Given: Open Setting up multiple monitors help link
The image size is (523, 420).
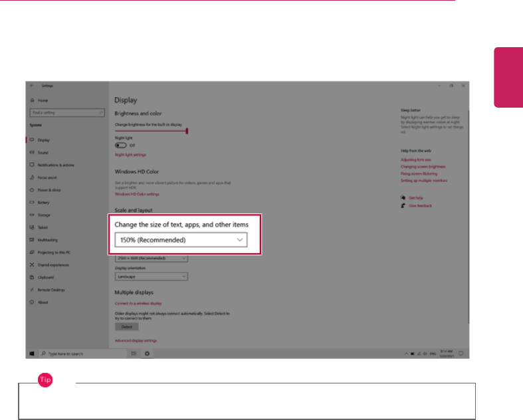Looking at the screenshot, I should point(424,181).
